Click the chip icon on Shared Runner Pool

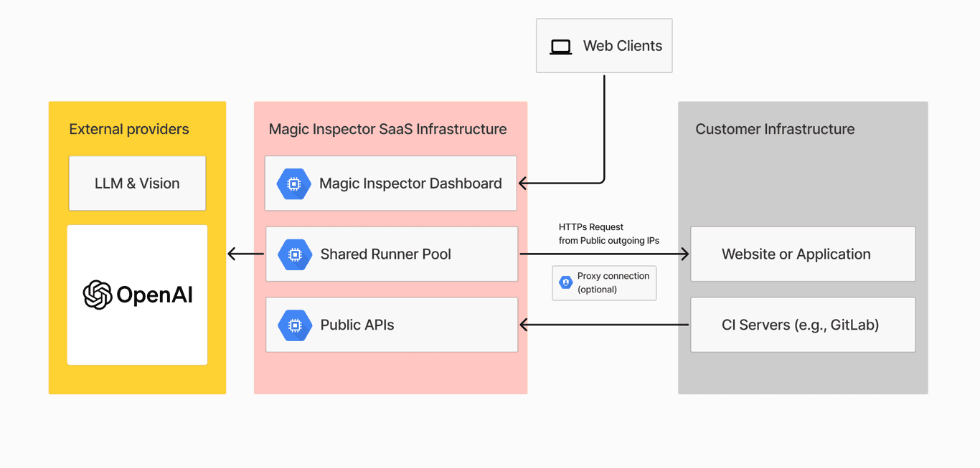[x=294, y=254]
